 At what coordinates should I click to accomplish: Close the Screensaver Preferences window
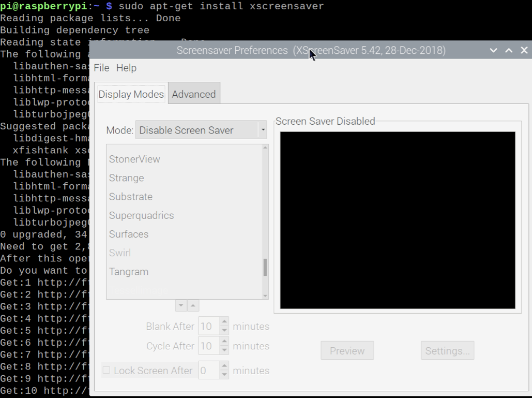524,50
